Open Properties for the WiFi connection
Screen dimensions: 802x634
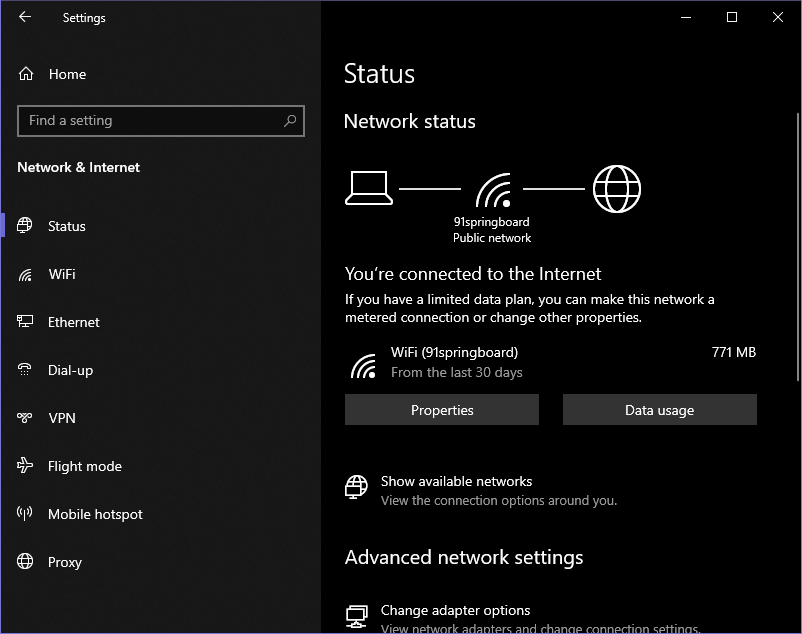point(442,410)
